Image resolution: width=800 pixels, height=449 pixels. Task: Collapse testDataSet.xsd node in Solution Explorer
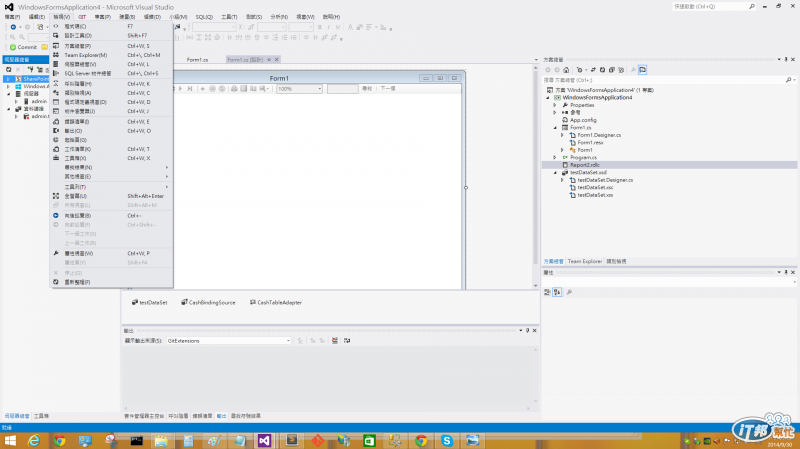(x=555, y=172)
